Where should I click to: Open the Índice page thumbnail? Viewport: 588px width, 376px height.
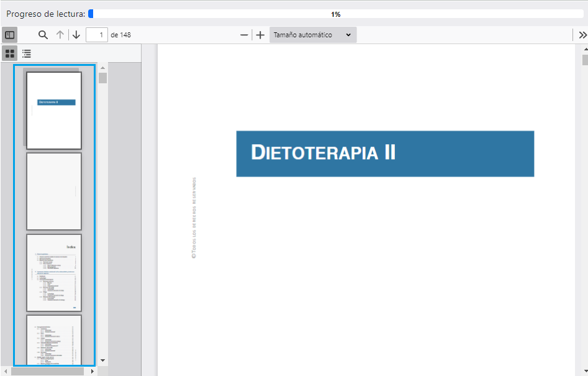tap(54, 272)
